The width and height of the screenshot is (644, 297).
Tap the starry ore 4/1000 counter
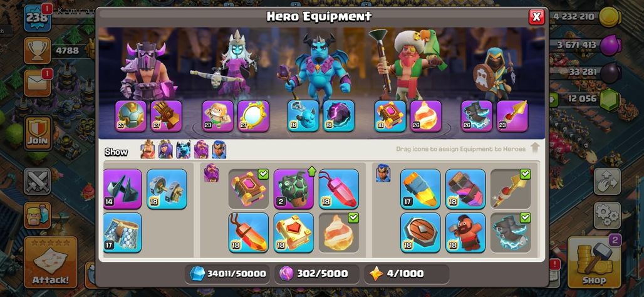pos(407,274)
